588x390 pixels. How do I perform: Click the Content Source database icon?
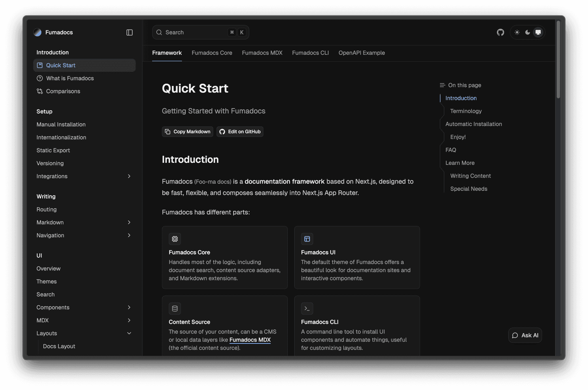[x=175, y=309]
